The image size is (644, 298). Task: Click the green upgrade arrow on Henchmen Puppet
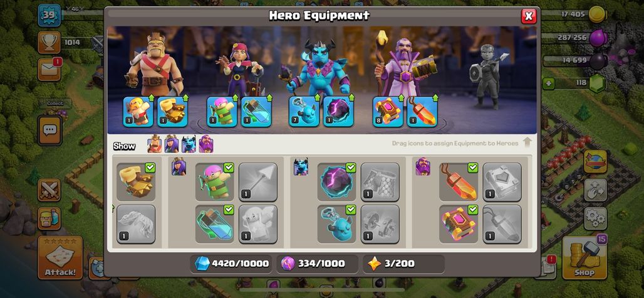pyautogui.click(x=316, y=98)
